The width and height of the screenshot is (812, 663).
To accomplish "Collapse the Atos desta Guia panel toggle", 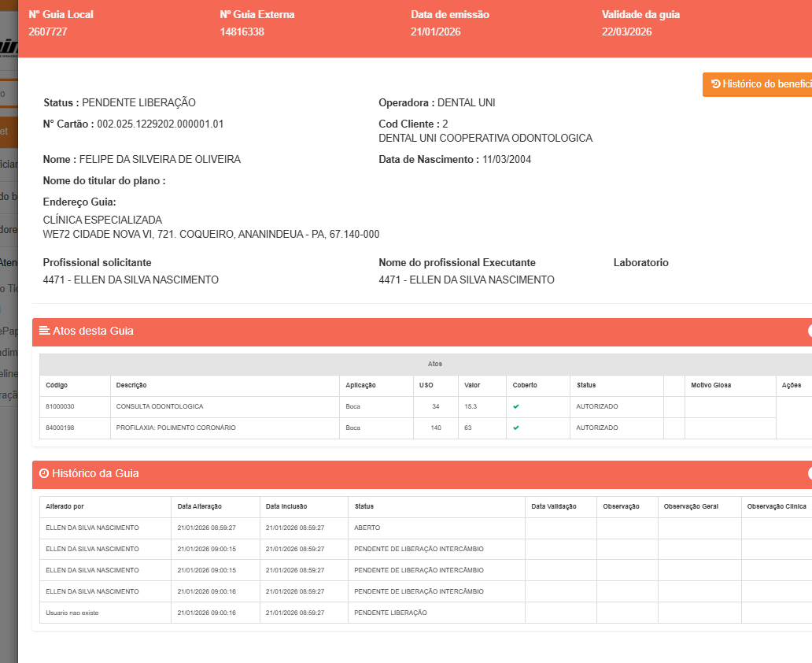I will click(x=809, y=331).
